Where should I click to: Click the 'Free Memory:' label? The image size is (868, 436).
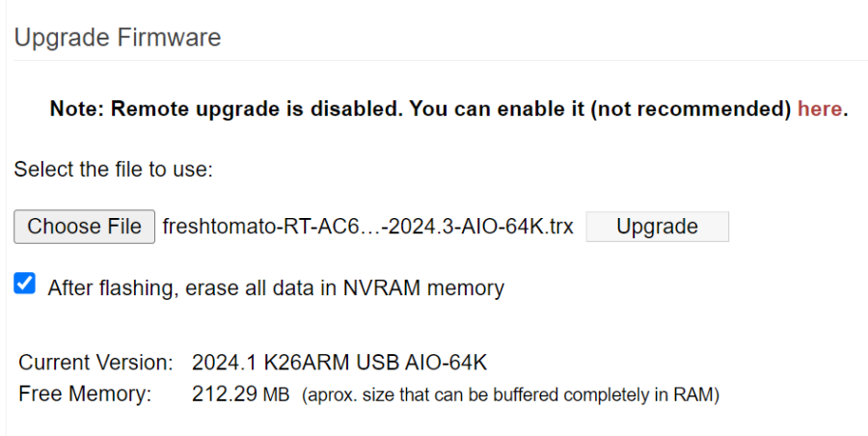pyautogui.click(x=85, y=394)
